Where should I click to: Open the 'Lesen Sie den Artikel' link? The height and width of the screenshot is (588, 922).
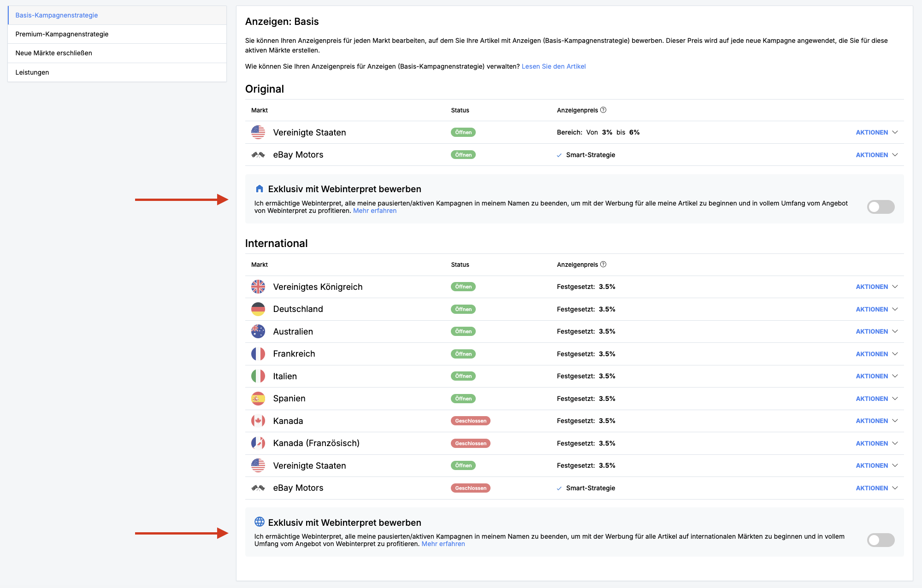click(x=554, y=66)
